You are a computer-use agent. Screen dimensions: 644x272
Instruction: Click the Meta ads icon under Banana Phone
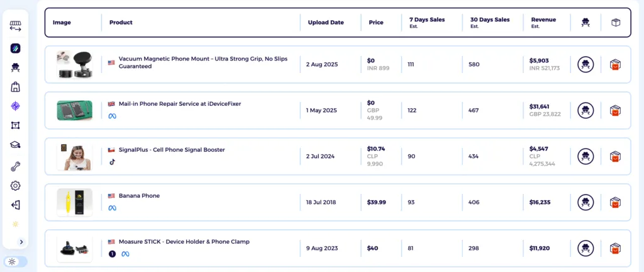(113, 208)
